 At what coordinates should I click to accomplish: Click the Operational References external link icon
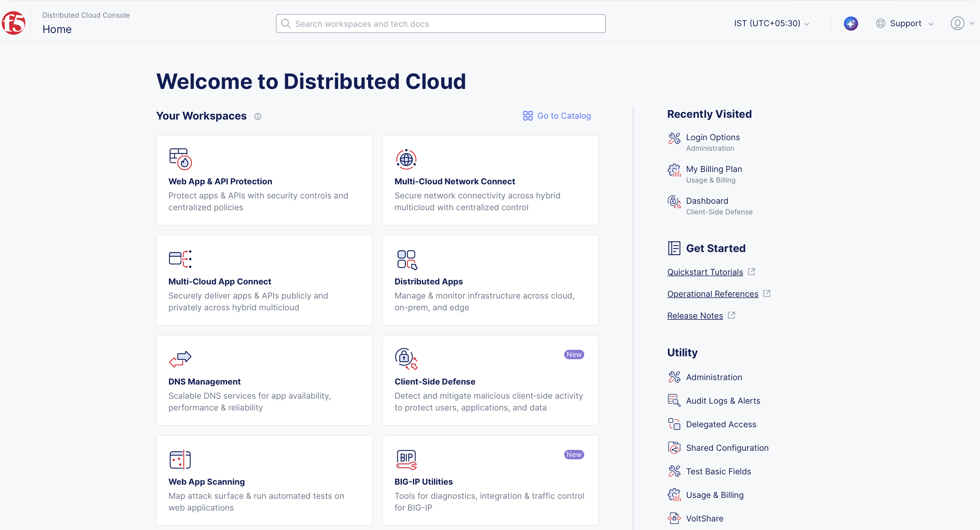click(x=767, y=293)
